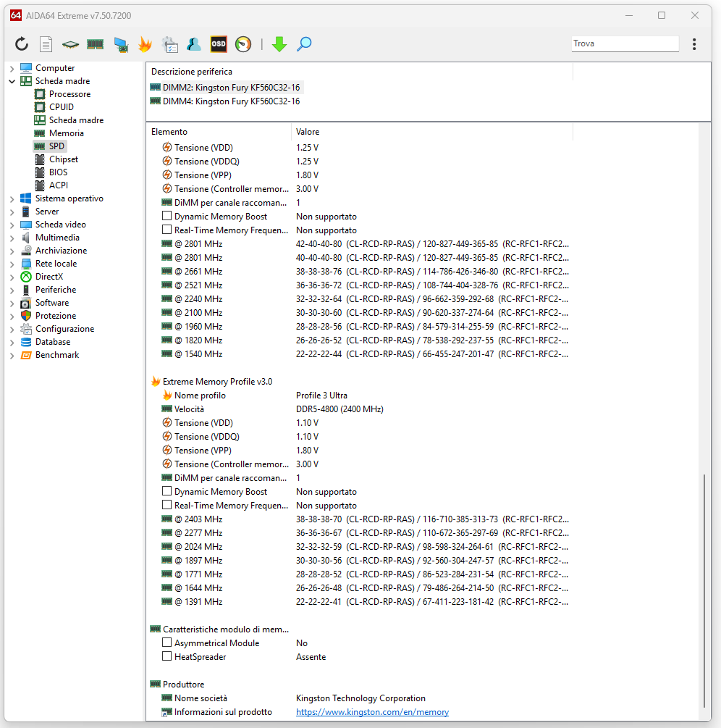
Task: Select the @ 2661 MHz timing row
Action: click(x=360, y=272)
